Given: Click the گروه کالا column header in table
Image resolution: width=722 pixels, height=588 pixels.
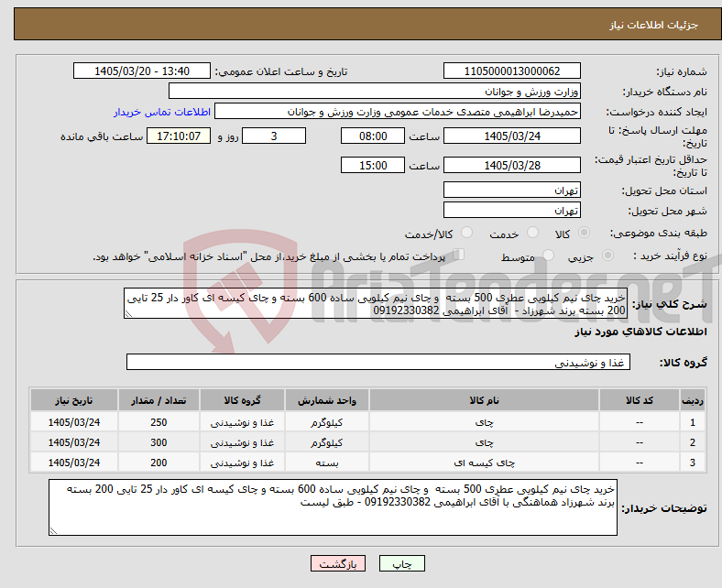Looking at the screenshot, I should tap(242, 400).
